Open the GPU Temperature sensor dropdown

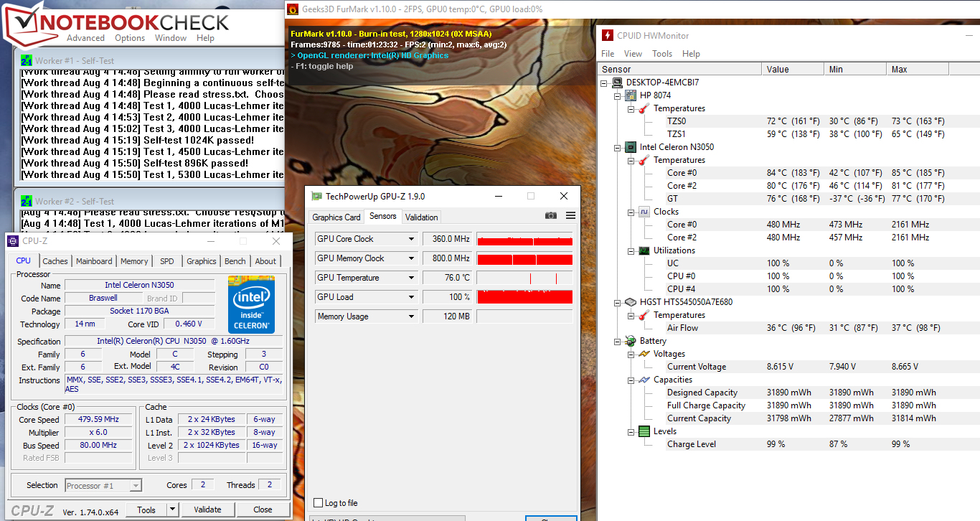(412, 278)
